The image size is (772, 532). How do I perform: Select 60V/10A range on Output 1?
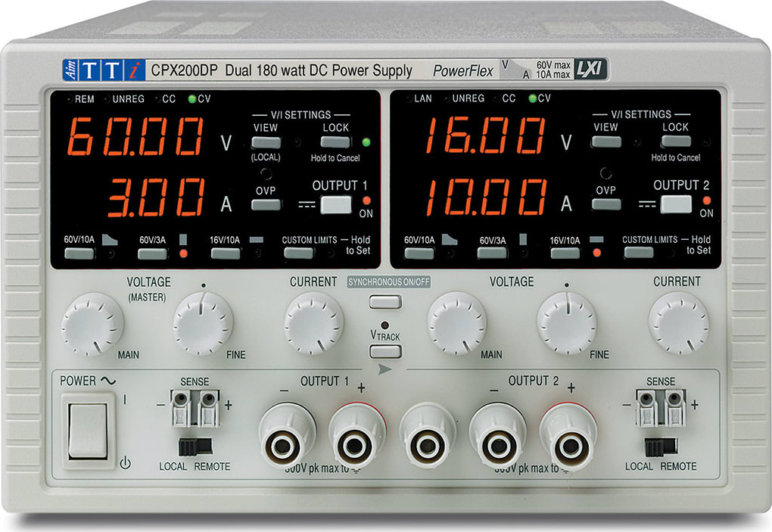pyautogui.click(x=79, y=254)
